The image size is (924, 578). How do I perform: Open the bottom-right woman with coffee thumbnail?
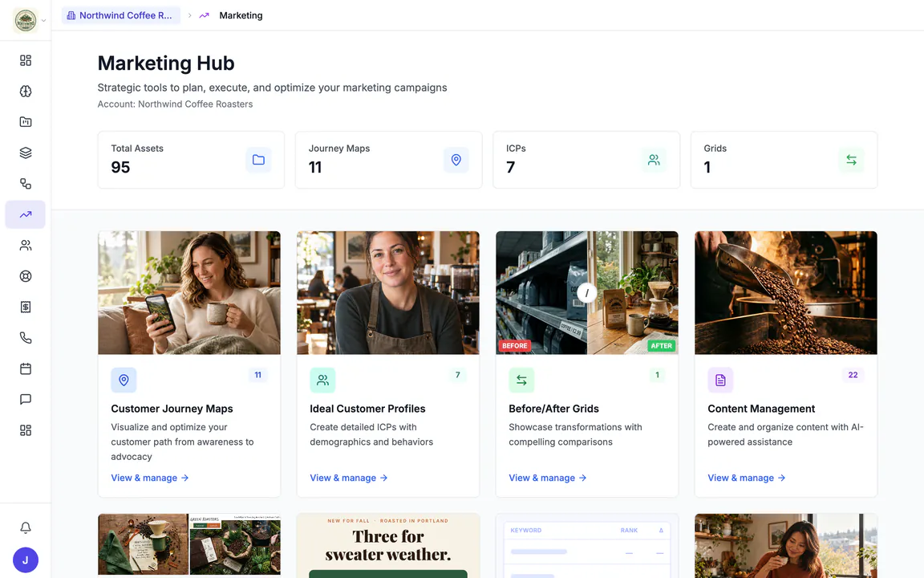pos(785,546)
